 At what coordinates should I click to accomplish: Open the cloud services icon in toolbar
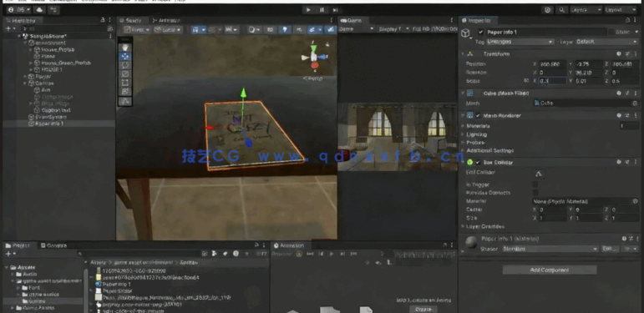[x=39, y=10]
